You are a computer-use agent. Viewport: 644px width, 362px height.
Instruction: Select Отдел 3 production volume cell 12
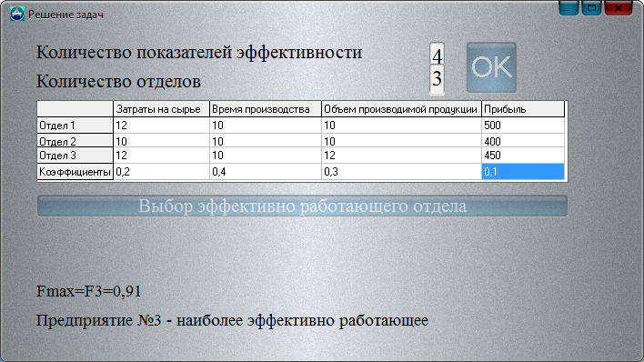tap(401, 156)
